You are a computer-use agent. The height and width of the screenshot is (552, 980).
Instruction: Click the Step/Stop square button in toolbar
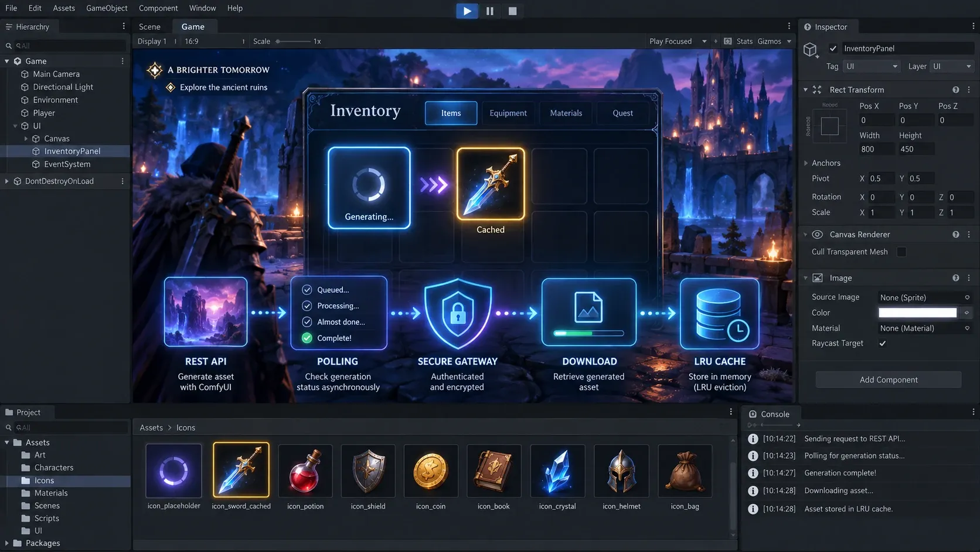click(x=513, y=11)
